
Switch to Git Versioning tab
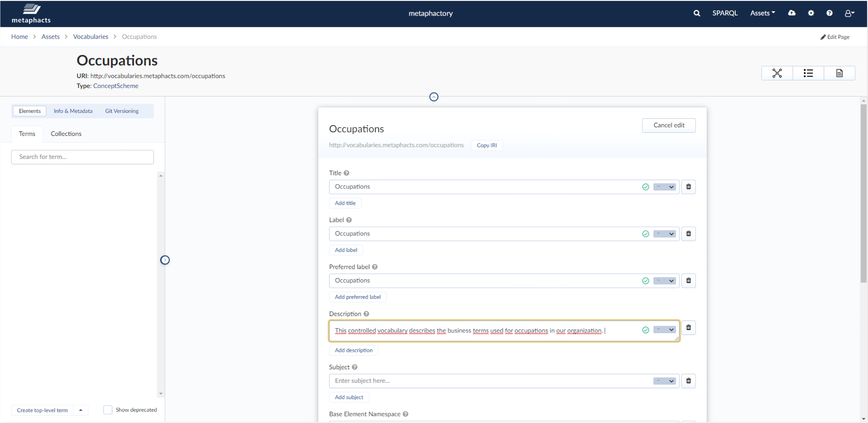[x=122, y=111]
